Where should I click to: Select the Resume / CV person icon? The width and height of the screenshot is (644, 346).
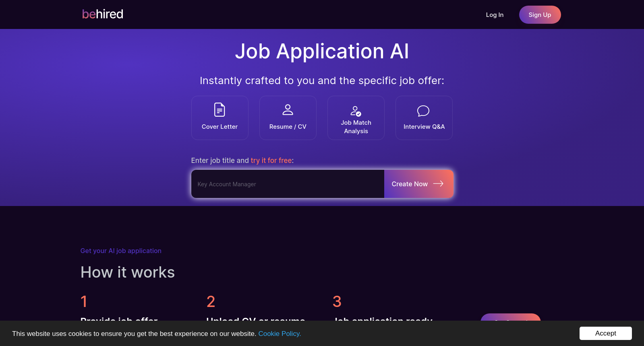(x=288, y=109)
